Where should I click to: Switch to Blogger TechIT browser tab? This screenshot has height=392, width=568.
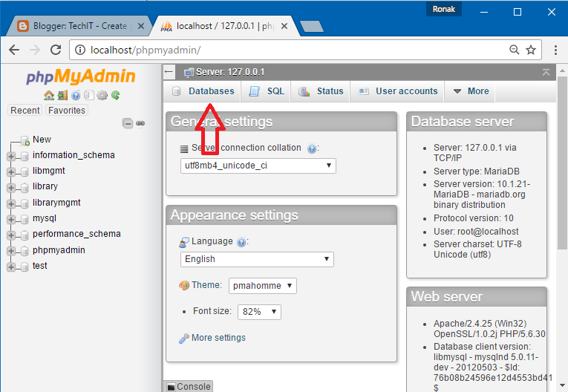pyautogui.click(x=78, y=26)
